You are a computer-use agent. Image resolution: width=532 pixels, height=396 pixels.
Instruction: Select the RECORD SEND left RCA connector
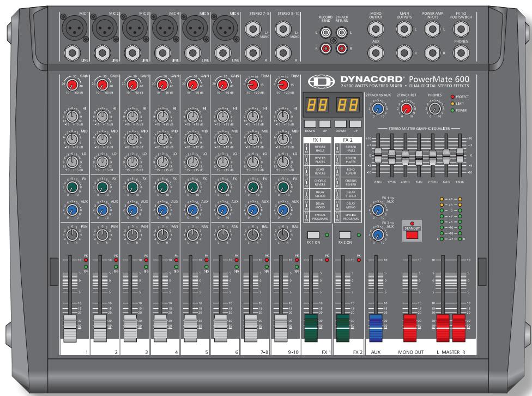point(325,32)
